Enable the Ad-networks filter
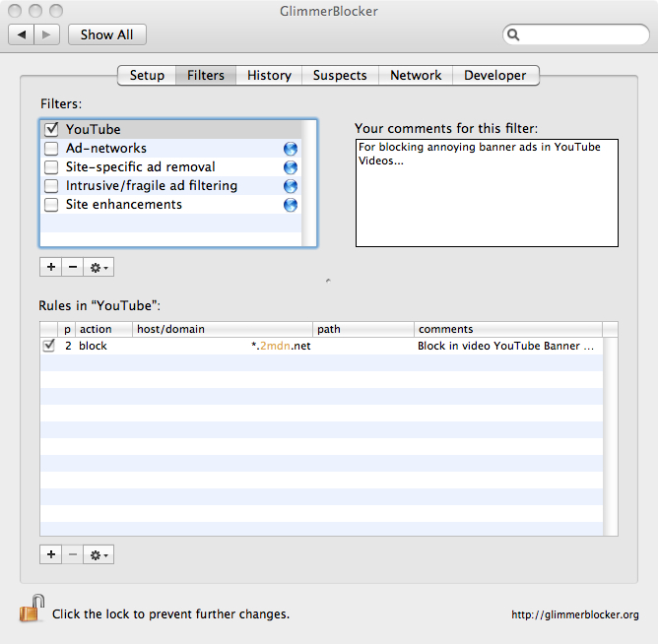This screenshot has width=658, height=644. pos(51,148)
